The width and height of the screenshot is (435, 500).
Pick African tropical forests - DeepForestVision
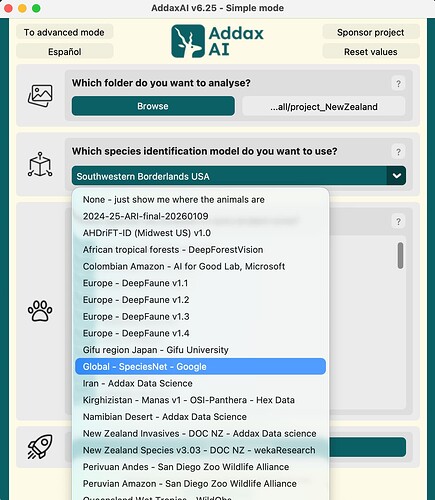pos(200,250)
